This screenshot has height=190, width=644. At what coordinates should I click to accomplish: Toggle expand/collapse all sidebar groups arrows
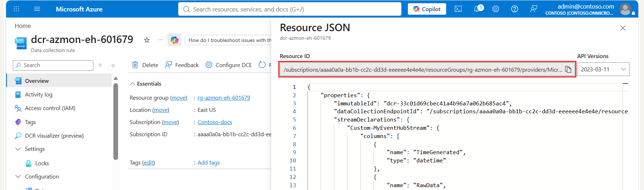click(100, 65)
